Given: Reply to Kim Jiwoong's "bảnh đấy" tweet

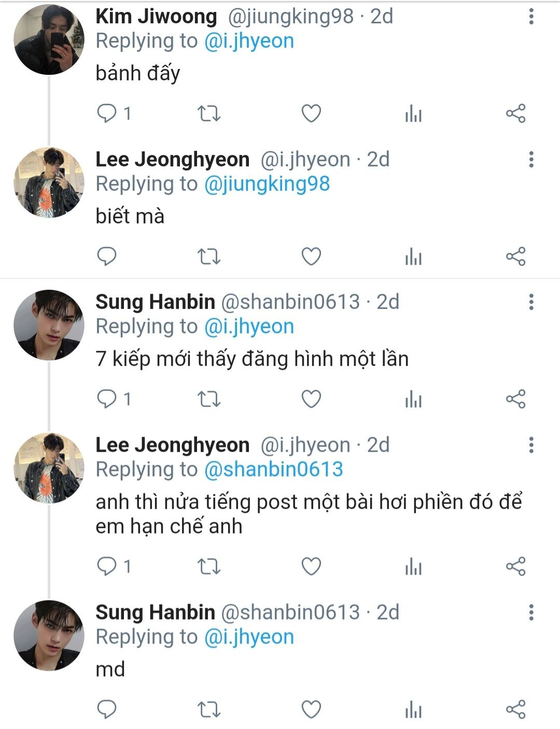Looking at the screenshot, I should coord(107,113).
